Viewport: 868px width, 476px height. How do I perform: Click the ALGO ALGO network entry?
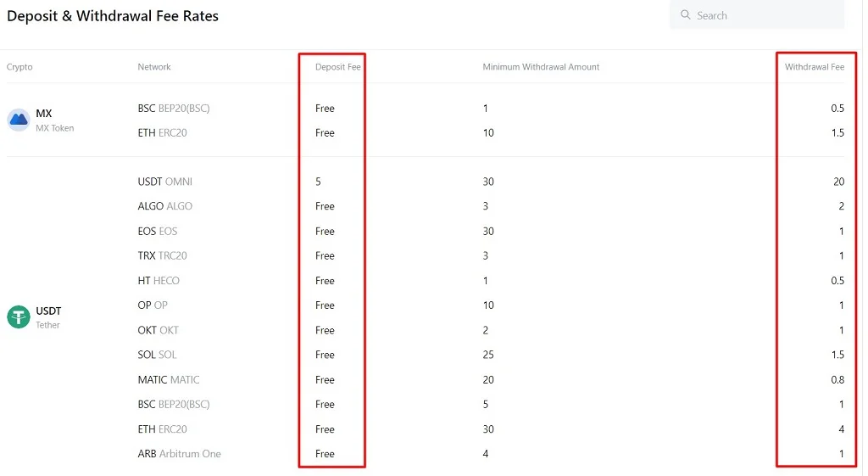point(165,206)
